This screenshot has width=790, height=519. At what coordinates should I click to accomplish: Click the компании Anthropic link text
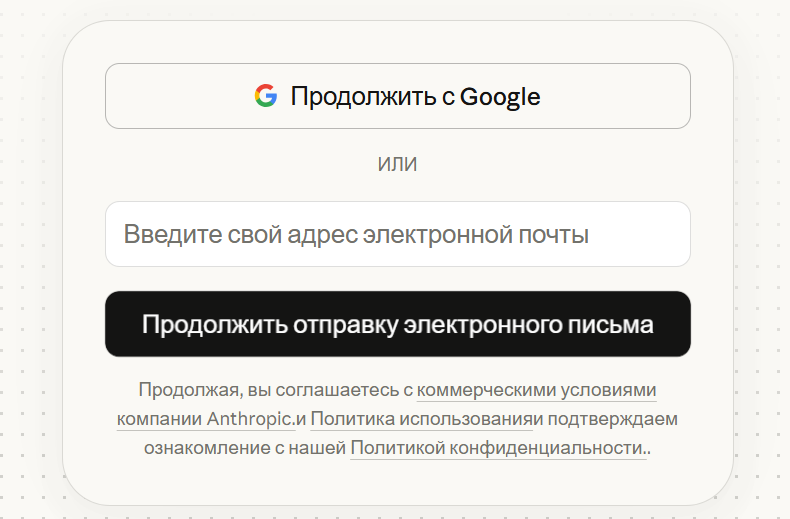click(206, 419)
